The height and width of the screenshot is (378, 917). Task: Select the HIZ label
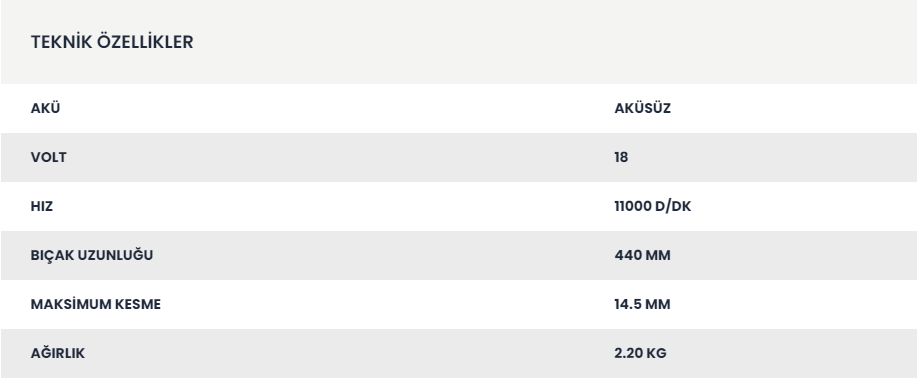tap(42, 206)
